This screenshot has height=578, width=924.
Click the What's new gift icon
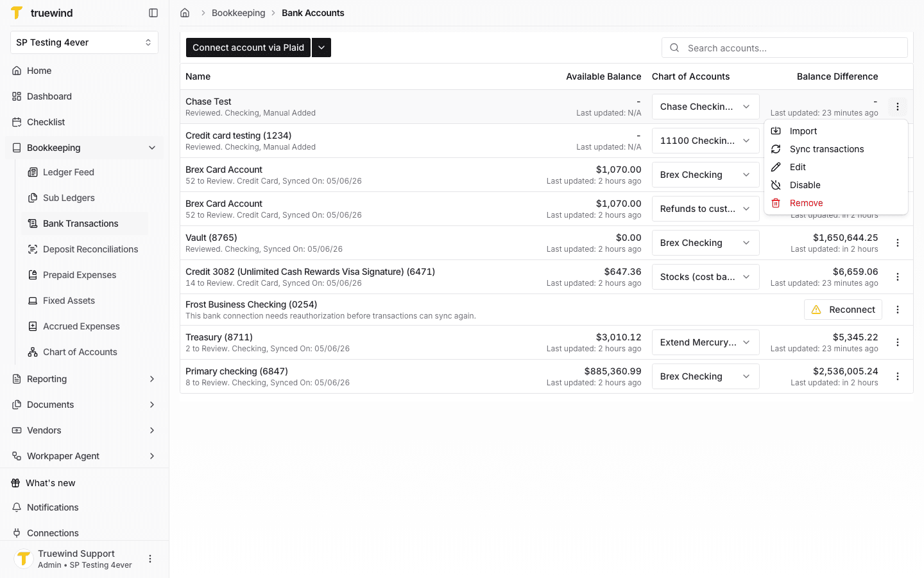(x=15, y=483)
